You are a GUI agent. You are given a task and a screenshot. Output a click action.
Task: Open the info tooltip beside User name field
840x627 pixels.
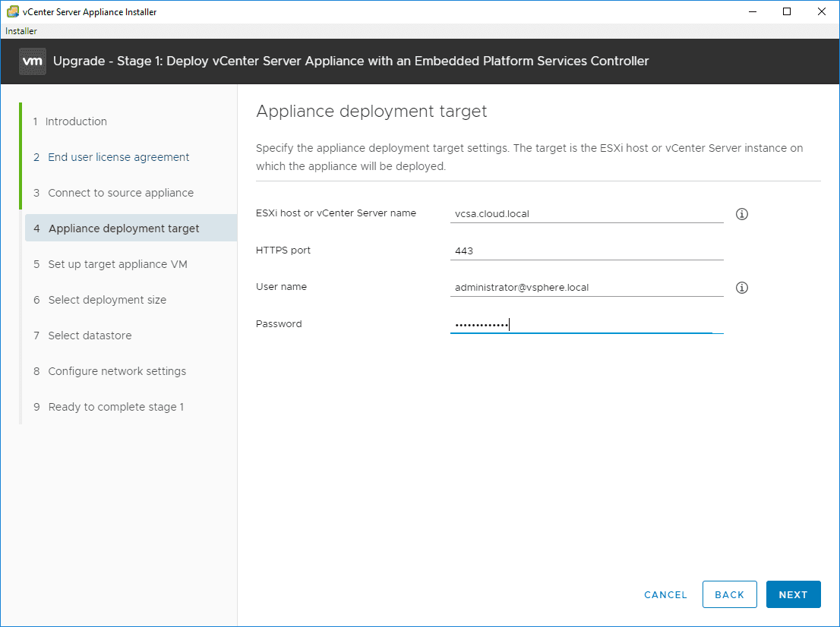tap(741, 287)
